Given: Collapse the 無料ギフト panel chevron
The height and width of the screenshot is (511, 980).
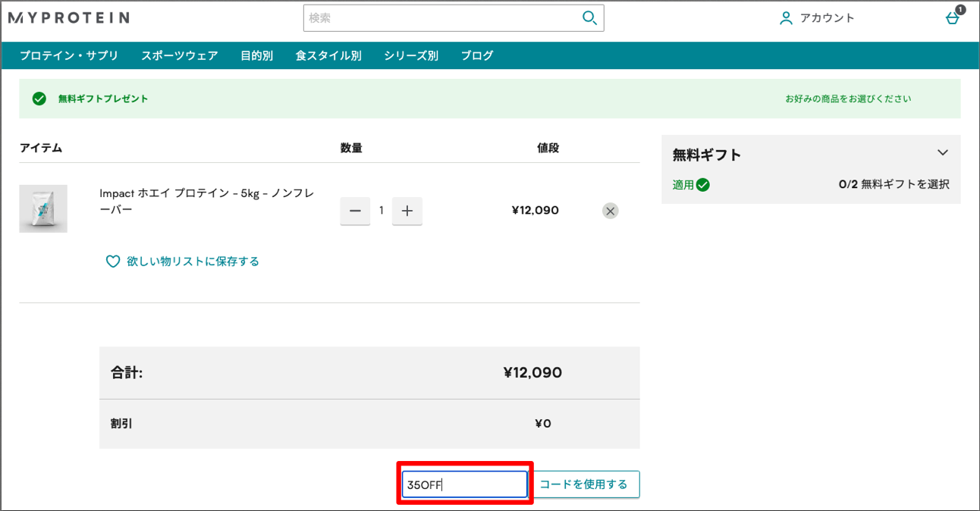Looking at the screenshot, I should pos(943,152).
